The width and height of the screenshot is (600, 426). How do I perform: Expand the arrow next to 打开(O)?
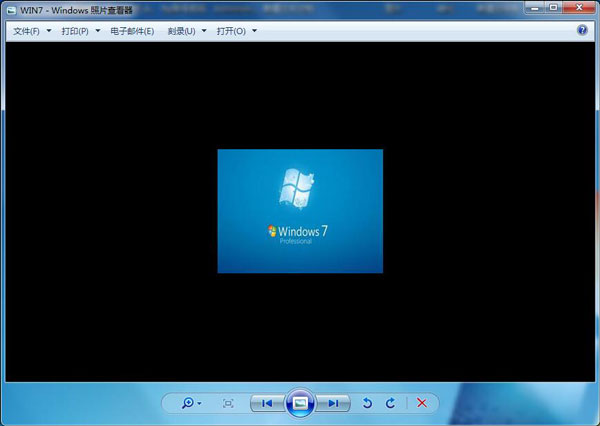(255, 31)
